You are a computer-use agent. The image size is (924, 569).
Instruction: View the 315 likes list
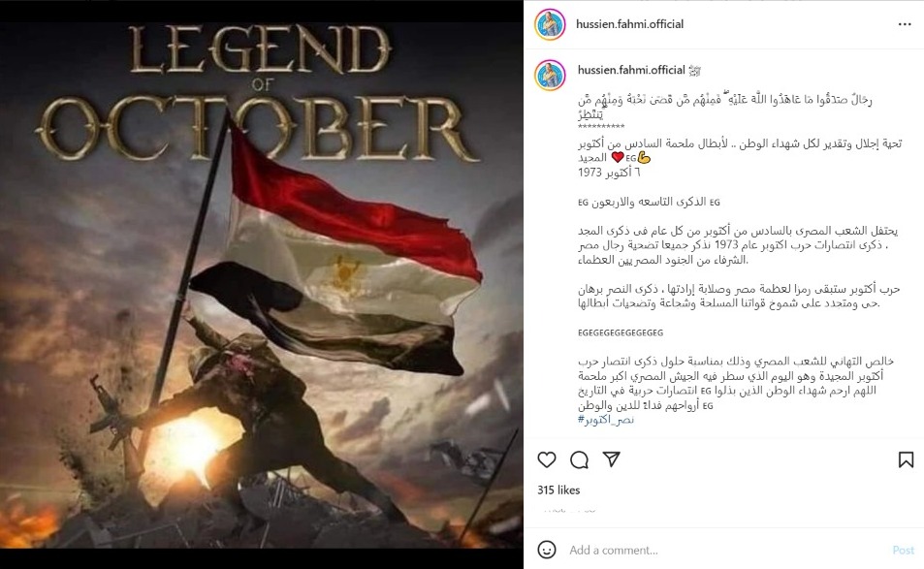[558, 490]
